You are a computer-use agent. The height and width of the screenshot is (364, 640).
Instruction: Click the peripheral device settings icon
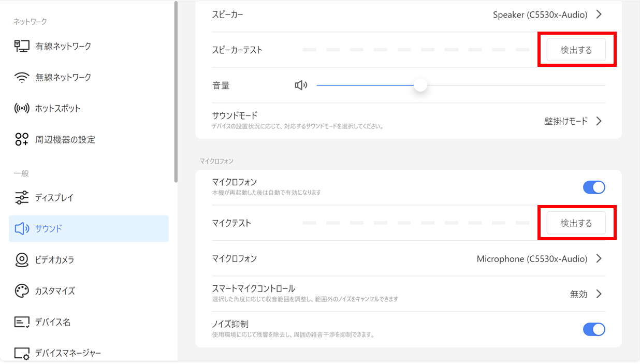[x=22, y=139]
